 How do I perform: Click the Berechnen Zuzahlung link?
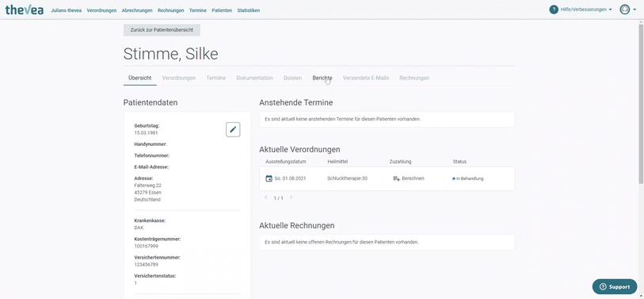click(x=413, y=178)
